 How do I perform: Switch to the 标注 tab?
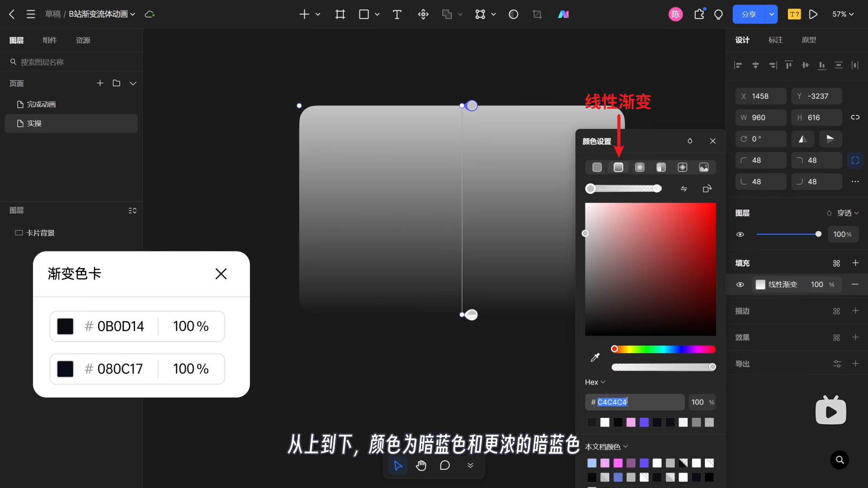coord(775,40)
